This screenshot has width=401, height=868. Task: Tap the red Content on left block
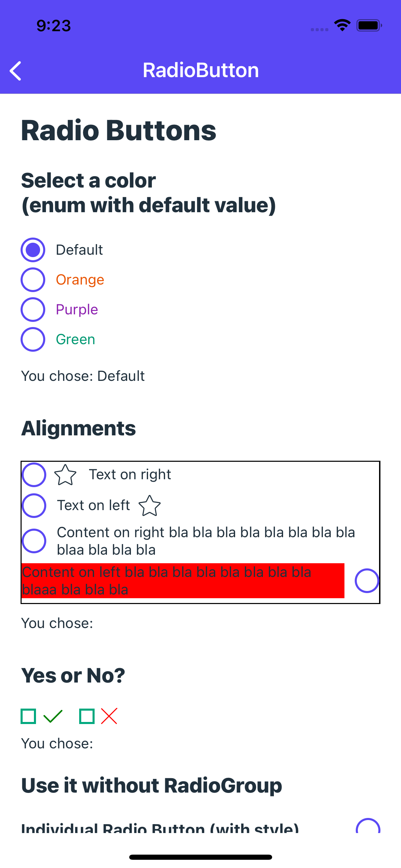tap(183, 581)
